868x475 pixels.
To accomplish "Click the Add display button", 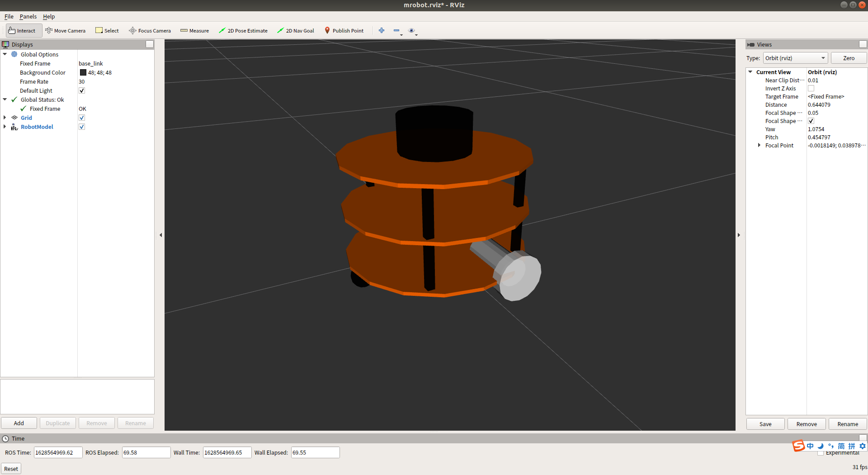I will [19, 423].
